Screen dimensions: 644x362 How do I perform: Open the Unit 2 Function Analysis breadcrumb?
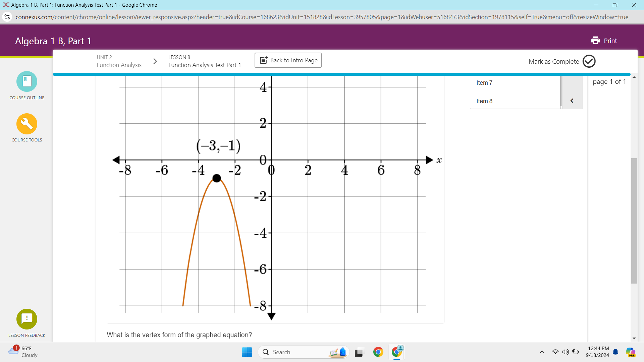point(119,61)
